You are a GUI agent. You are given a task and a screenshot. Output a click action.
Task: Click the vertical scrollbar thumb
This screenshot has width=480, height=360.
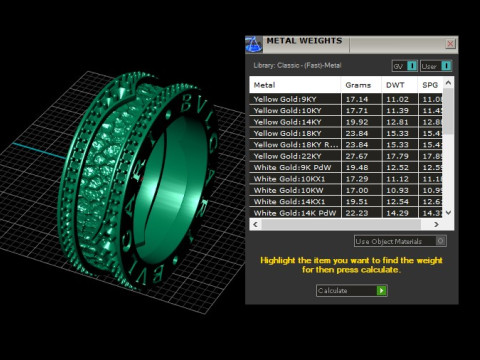[x=448, y=111]
